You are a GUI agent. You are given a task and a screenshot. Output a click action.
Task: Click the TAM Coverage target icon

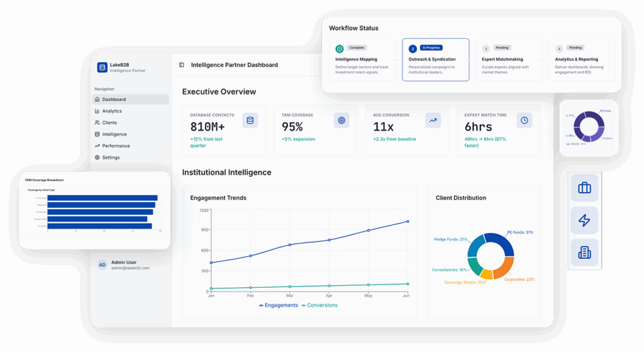341,120
